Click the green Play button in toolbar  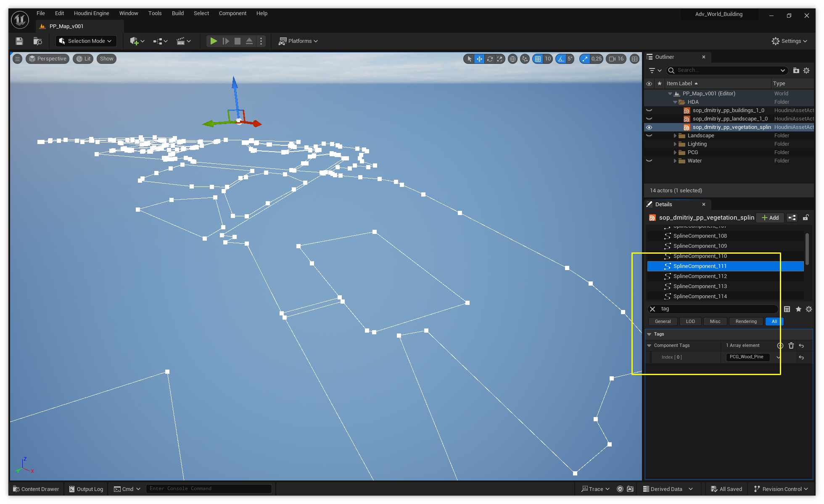214,41
